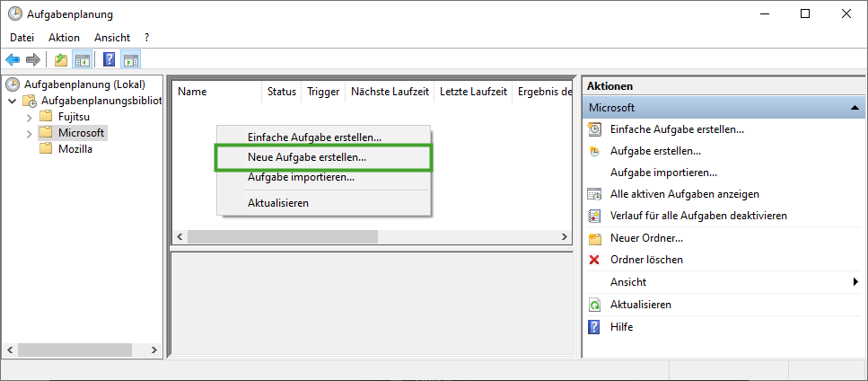This screenshot has height=381, width=868.
Task: Choose Aufgabe importieren in context menu
Action: click(x=323, y=178)
